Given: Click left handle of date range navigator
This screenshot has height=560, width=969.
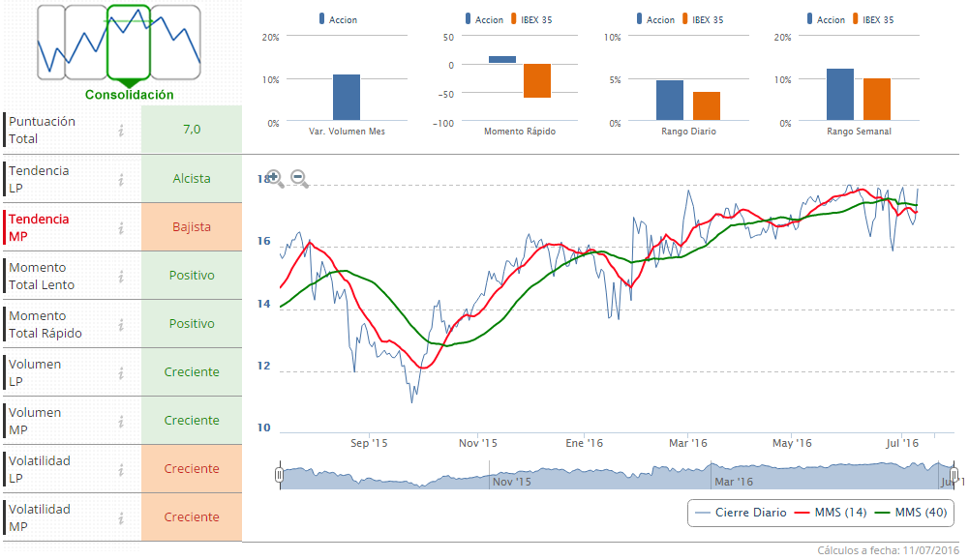Looking at the screenshot, I should [279, 475].
